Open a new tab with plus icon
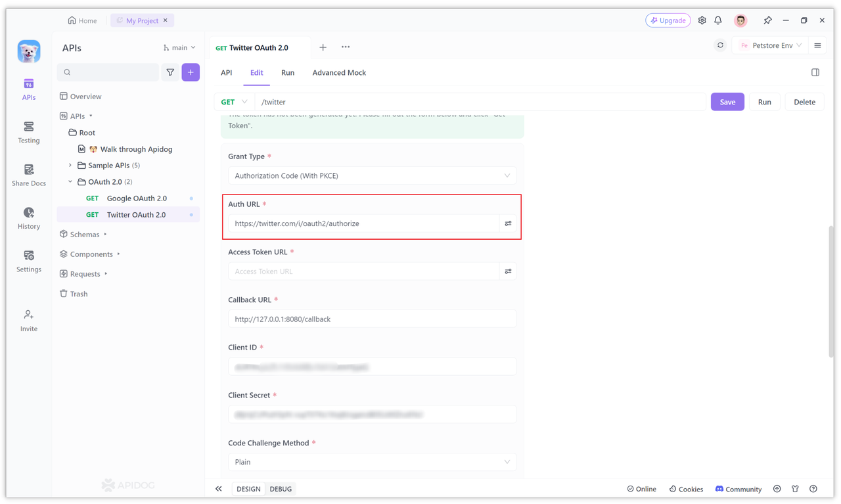841x504 pixels. pyautogui.click(x=323, y=47)
